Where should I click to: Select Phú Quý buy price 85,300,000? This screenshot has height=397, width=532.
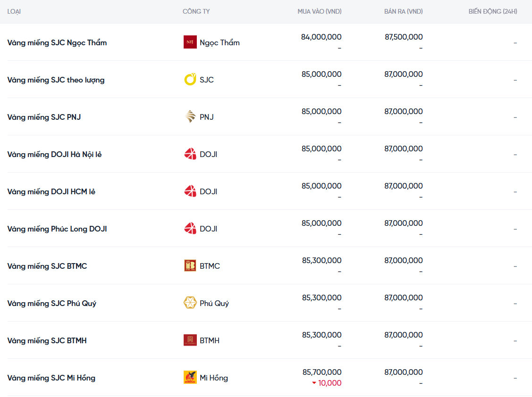tap(322, 298)
